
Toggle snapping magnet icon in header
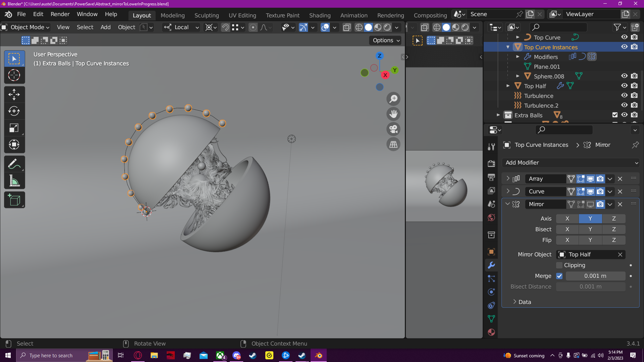click(x=226, y=27)
